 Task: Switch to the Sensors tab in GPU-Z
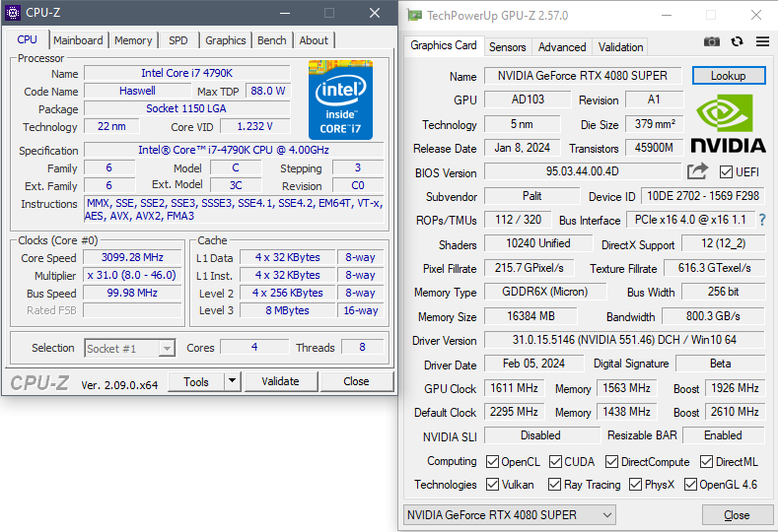[507, 47]
